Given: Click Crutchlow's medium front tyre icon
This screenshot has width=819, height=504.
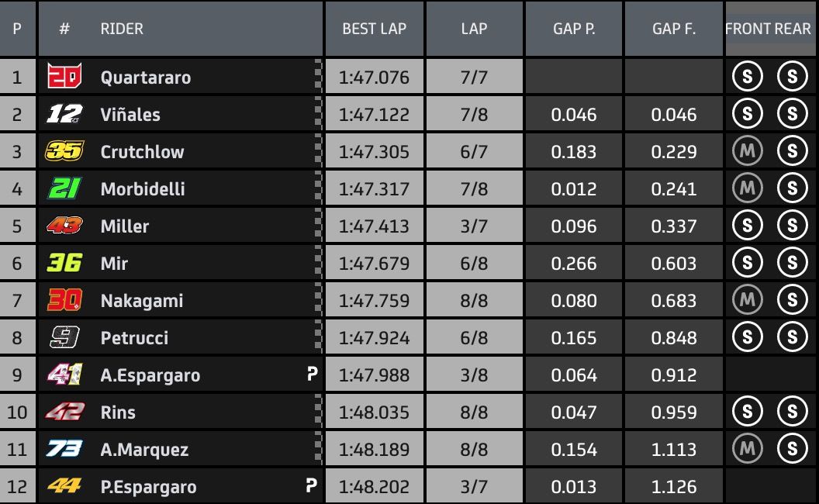Looking at the screenshot, I should 748,151.
